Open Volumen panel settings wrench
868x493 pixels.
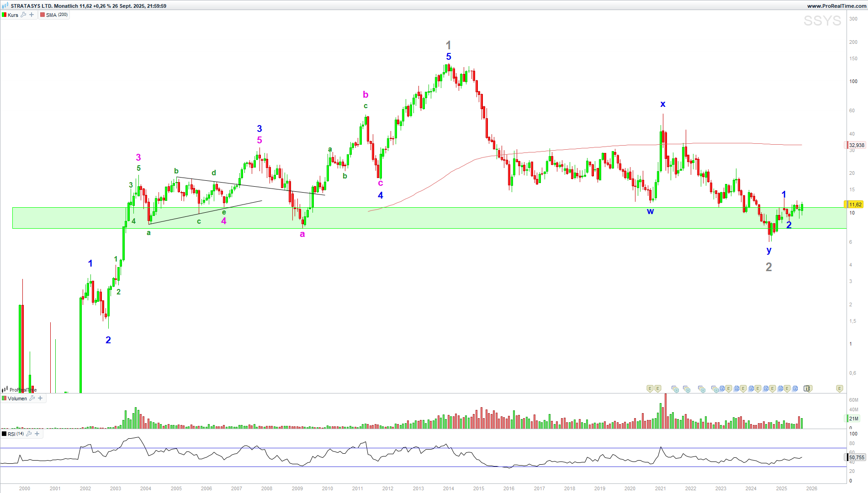click(32, 398)
